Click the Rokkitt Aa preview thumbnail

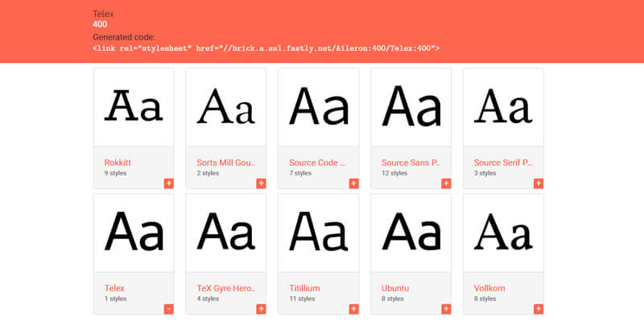pyautogui.click(x=134, y=107)
